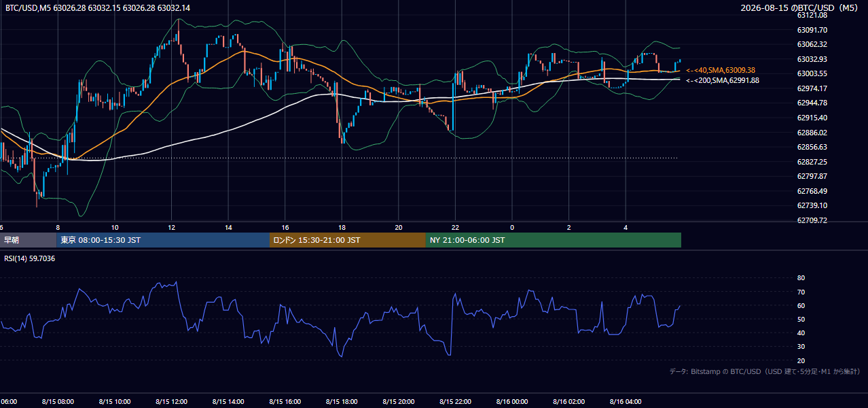868x408 pixels.
Task: Click the 早朝 session bar
Action: [x=28, y=240]
